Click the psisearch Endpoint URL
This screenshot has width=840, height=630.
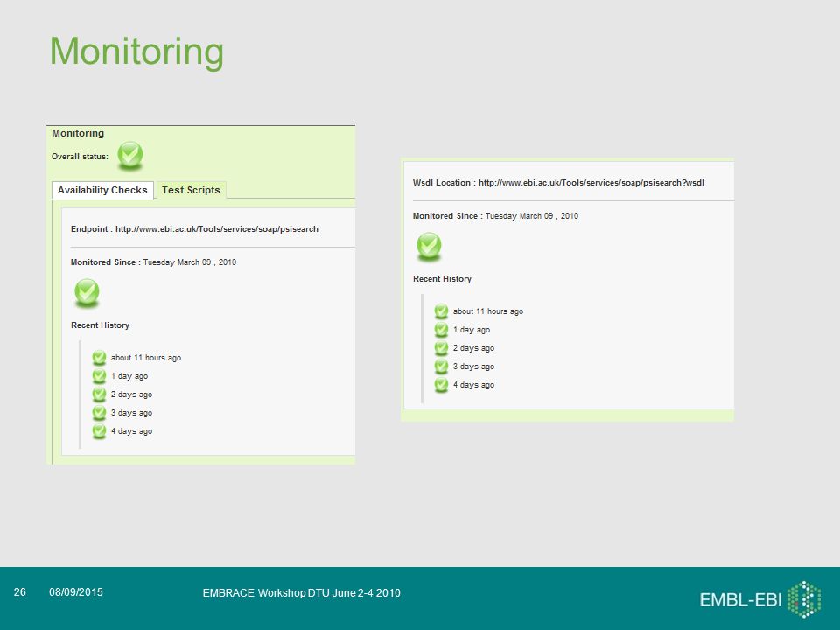pos(217,228)
